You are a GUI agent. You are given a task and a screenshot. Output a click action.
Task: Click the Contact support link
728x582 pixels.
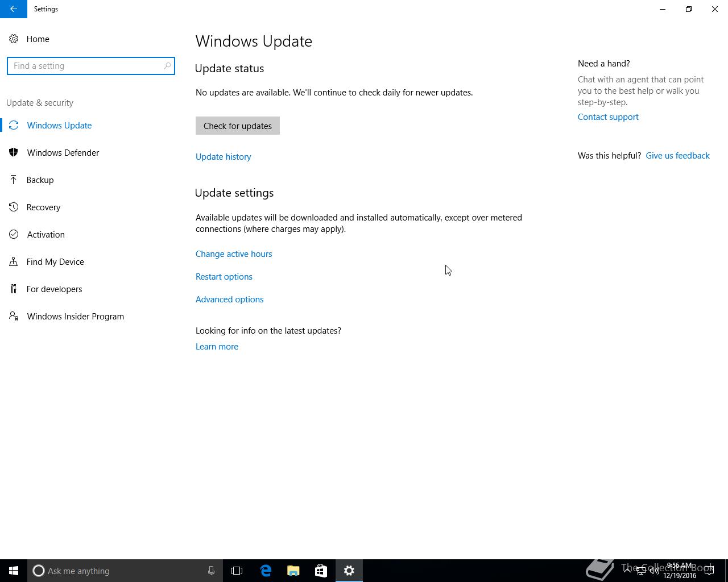click(608, 117)
